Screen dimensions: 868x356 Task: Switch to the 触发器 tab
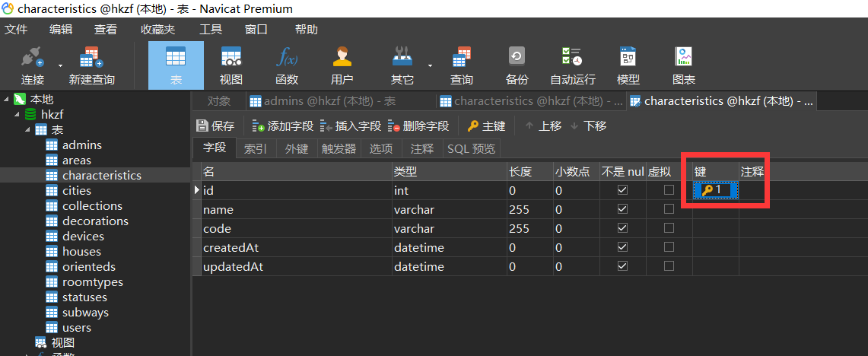tap(339, 148)
